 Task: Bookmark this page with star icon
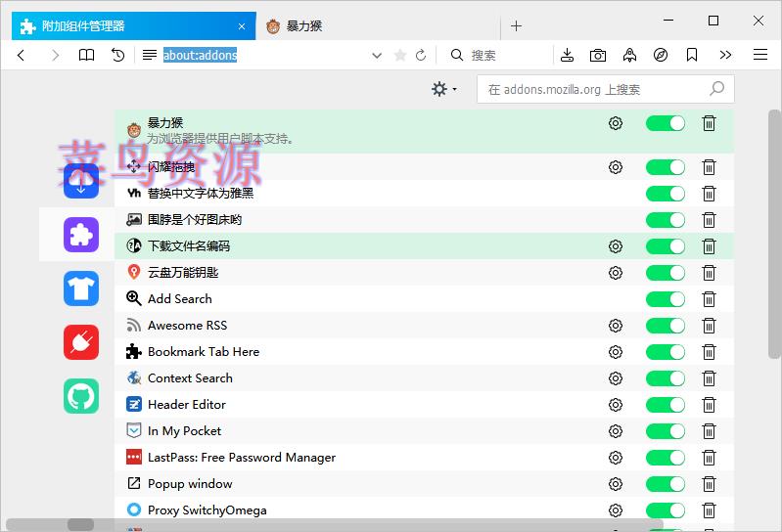(x=400, y=55)
